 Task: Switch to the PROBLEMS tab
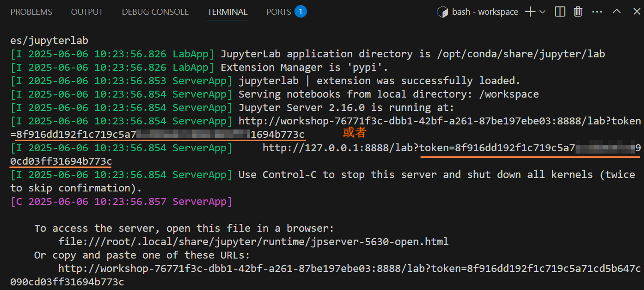click(31, 12)
